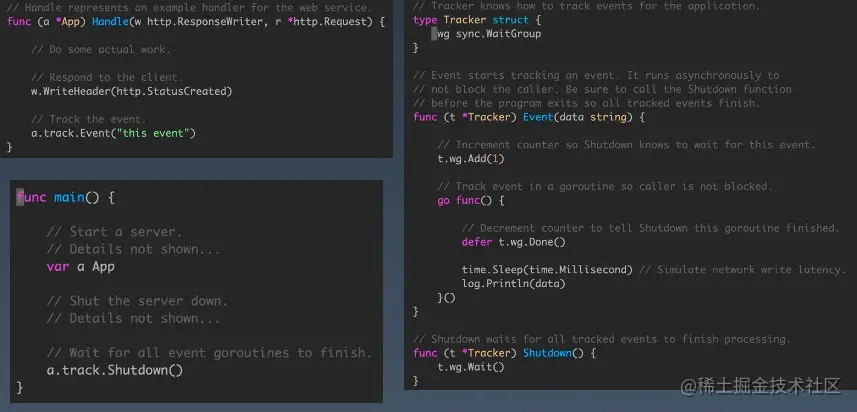Image resolution: width=857 pixels, height=412 pixels.
Task: Select the "defer t.wg.Done()" statement
Action: click(513, 242)
